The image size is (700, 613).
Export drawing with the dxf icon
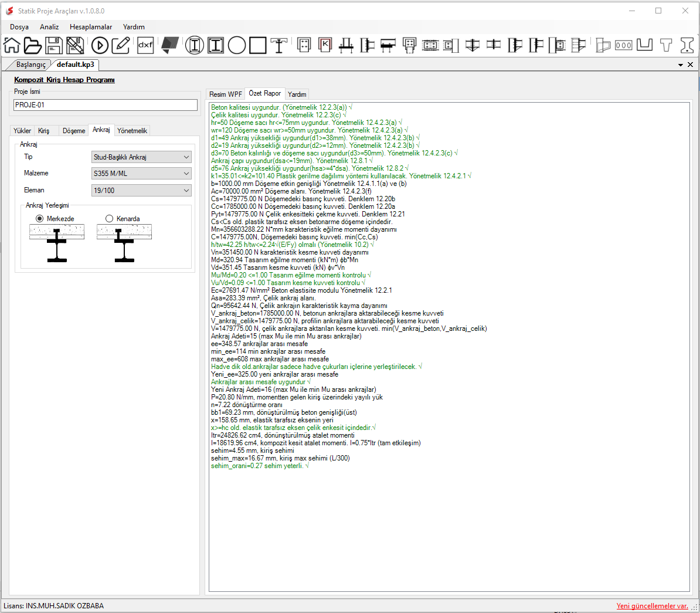point(145,45)
